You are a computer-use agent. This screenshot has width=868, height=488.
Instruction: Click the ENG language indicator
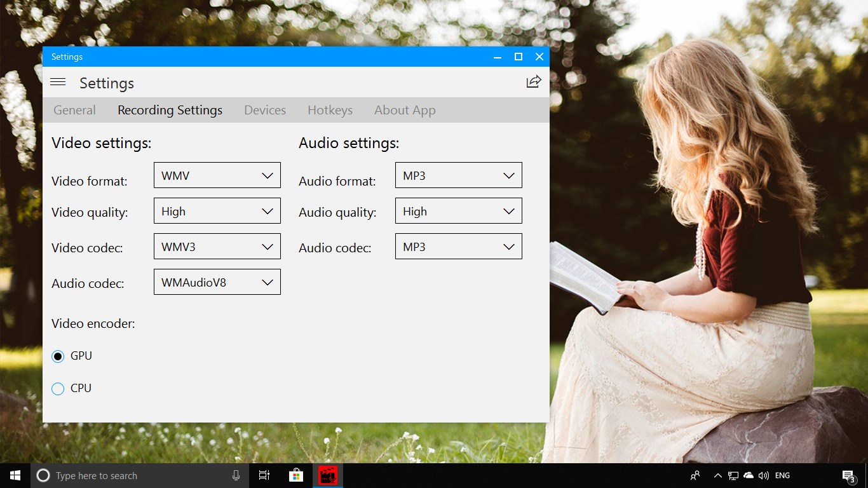(x=782, y=475)
